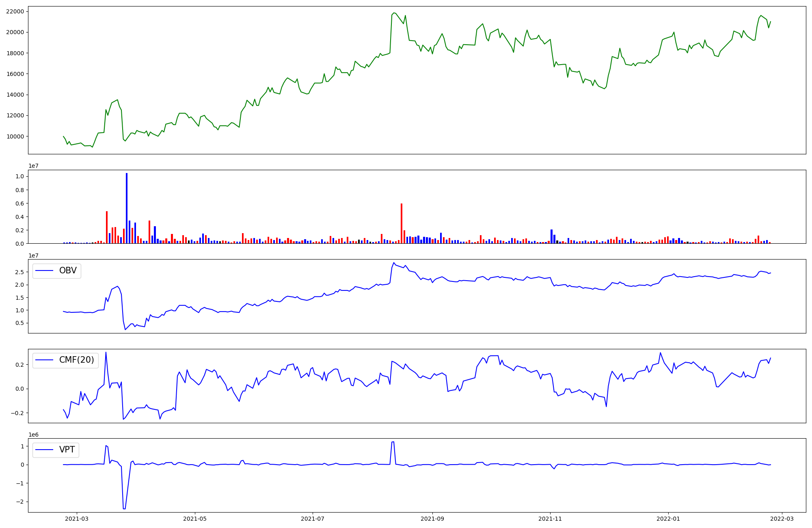This screenshot has width=812, height=528.
Task: Click the VPT positive spike in August 2021
Action: [x=393, y=442]
